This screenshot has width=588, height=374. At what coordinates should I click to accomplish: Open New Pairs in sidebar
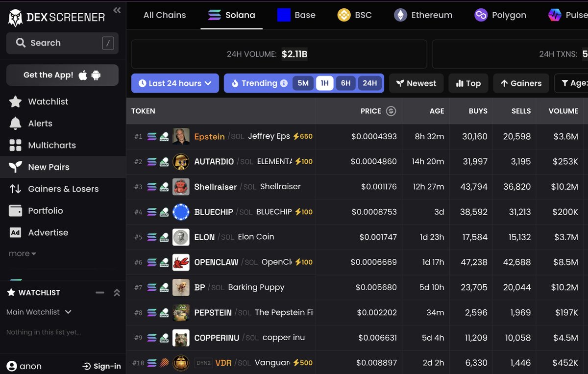pyautogui.click(x=63, y=167)
